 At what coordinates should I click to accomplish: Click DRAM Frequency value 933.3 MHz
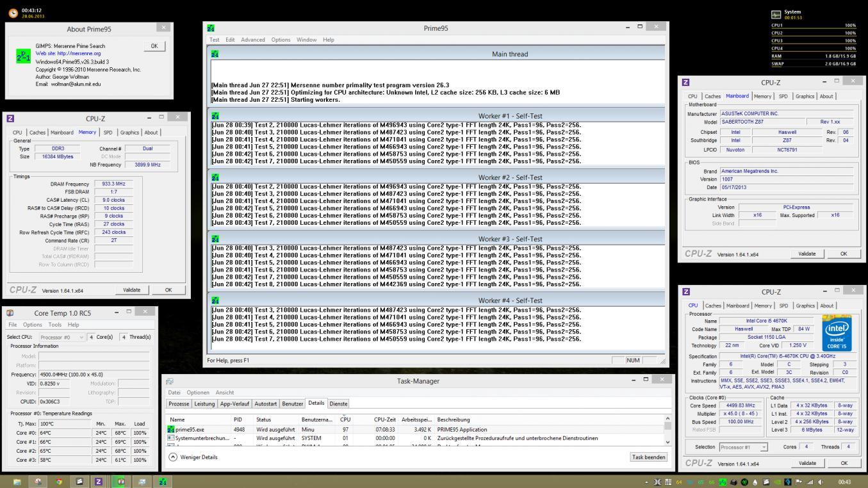point(113,184)
